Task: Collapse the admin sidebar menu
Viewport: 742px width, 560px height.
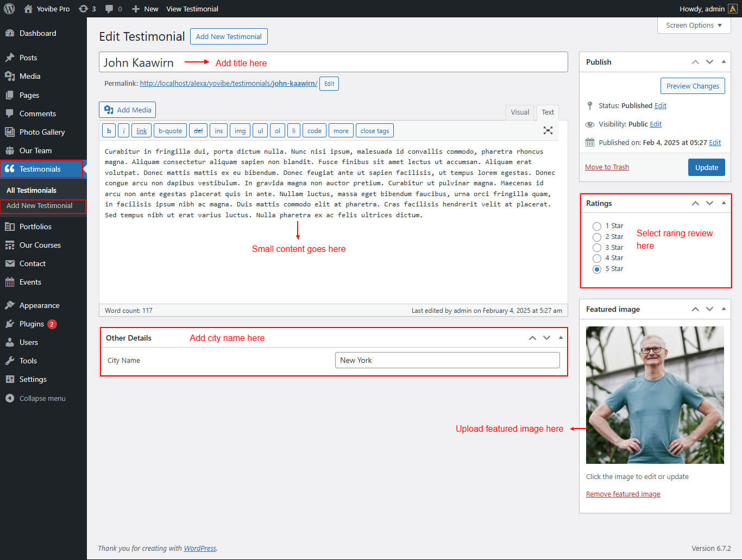Action: 43,398
